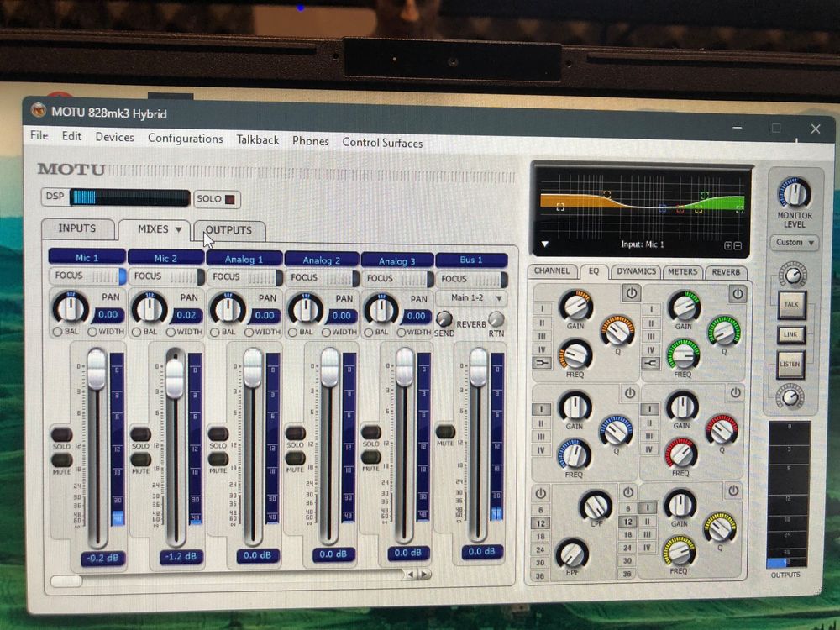The height and width of the screenshot is (630, 840).
Task: Solo the Mic 1 channel
Action: pyautogui.click(x=60, y=434)
